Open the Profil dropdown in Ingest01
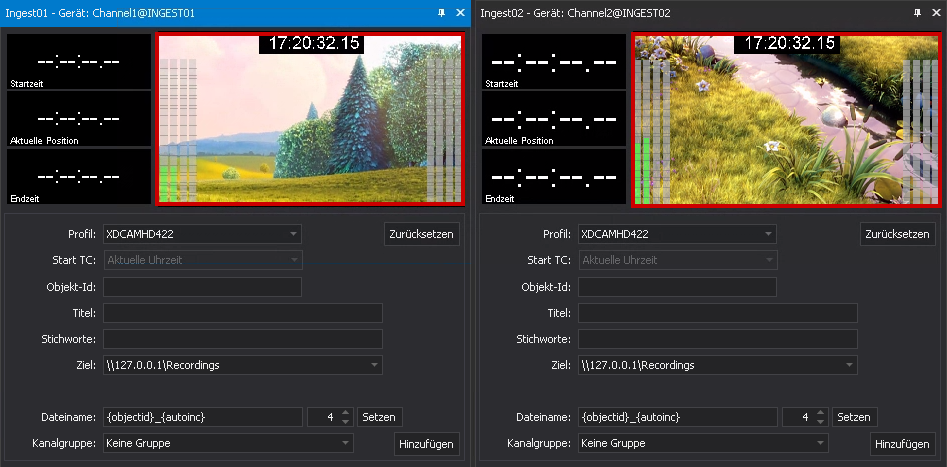 coord(202,234)
